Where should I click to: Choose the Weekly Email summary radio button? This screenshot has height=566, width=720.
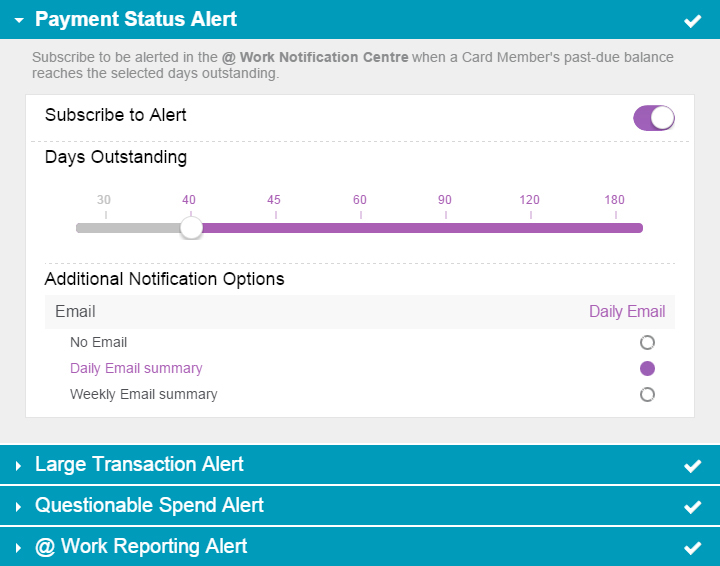[x=647, y=394]
